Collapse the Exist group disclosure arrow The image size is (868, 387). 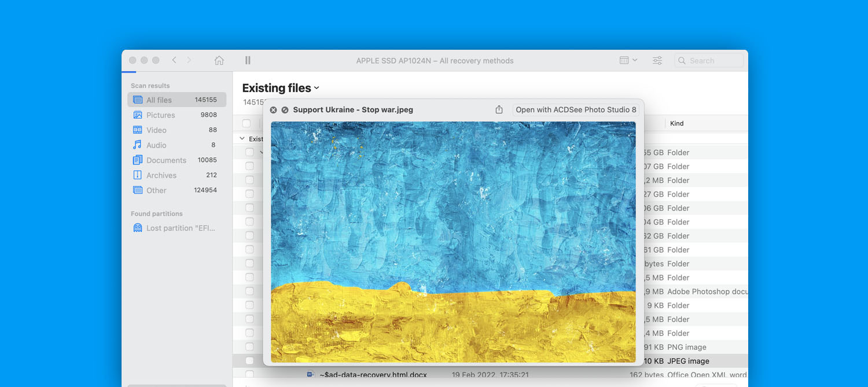click(242, 139)
